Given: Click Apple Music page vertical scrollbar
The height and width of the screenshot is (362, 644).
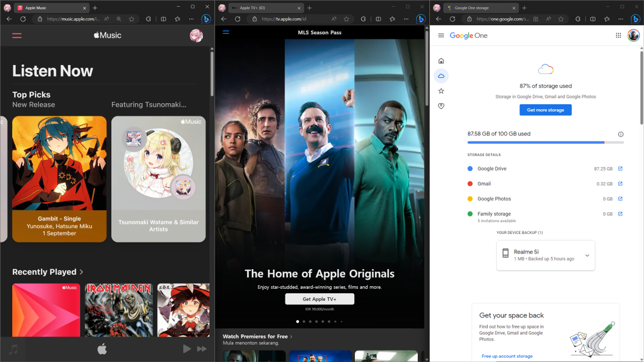Looking at the screenshot, I should pyautogui.click(x=212, y=74).
